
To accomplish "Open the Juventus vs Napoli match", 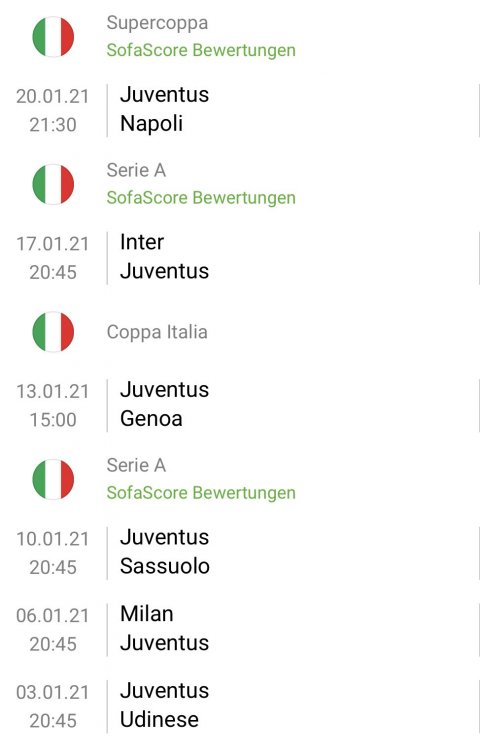I will [240, 110].
